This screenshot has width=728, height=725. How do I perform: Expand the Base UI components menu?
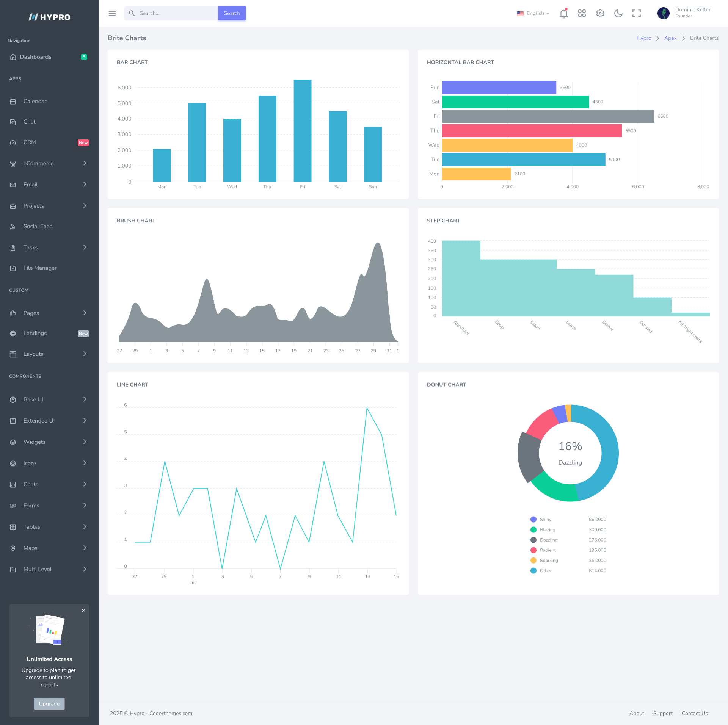tap(34, 399)
